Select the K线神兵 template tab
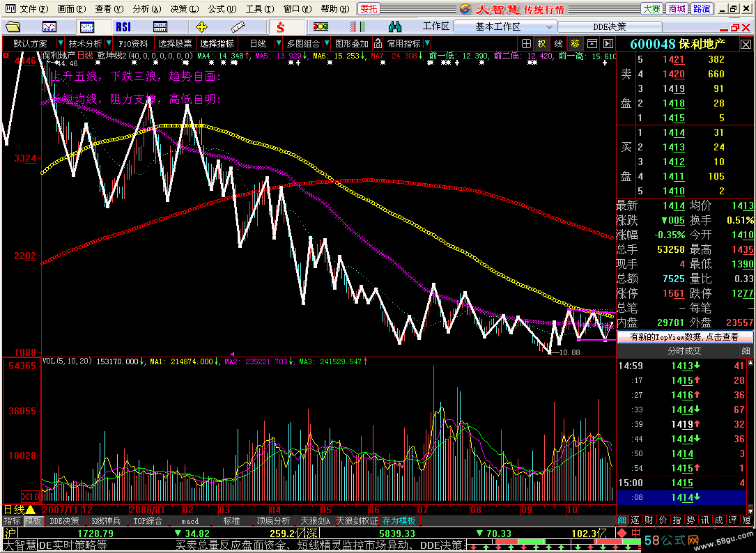The height and width of the screenshot is (553, 756). (106, 521)
